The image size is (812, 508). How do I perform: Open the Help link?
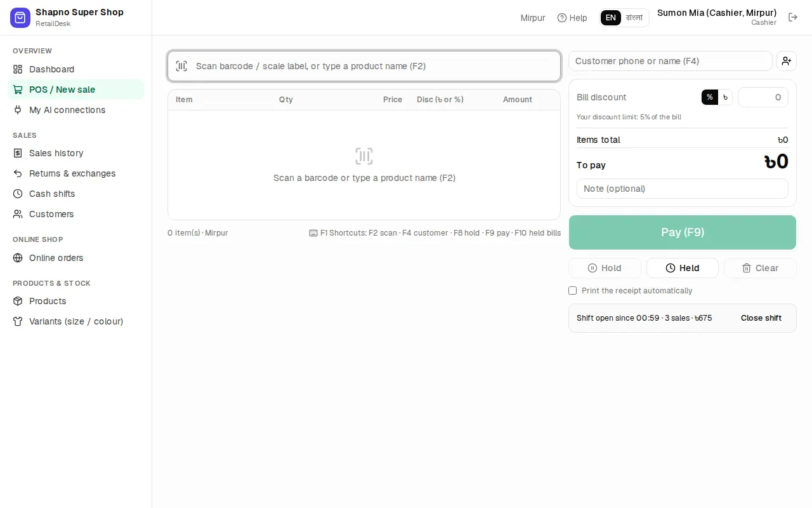(x=572, y=18)
